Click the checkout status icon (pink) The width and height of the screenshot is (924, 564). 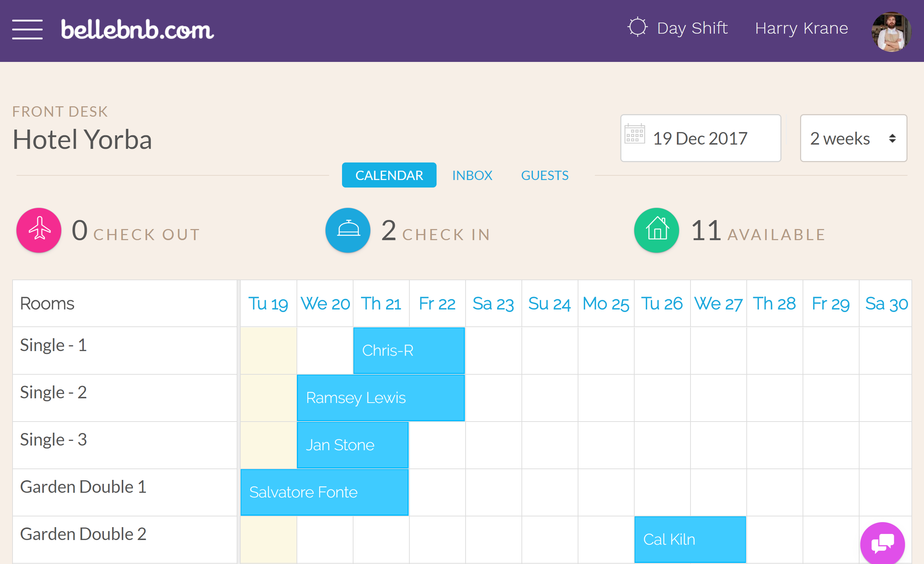(38, 232)
